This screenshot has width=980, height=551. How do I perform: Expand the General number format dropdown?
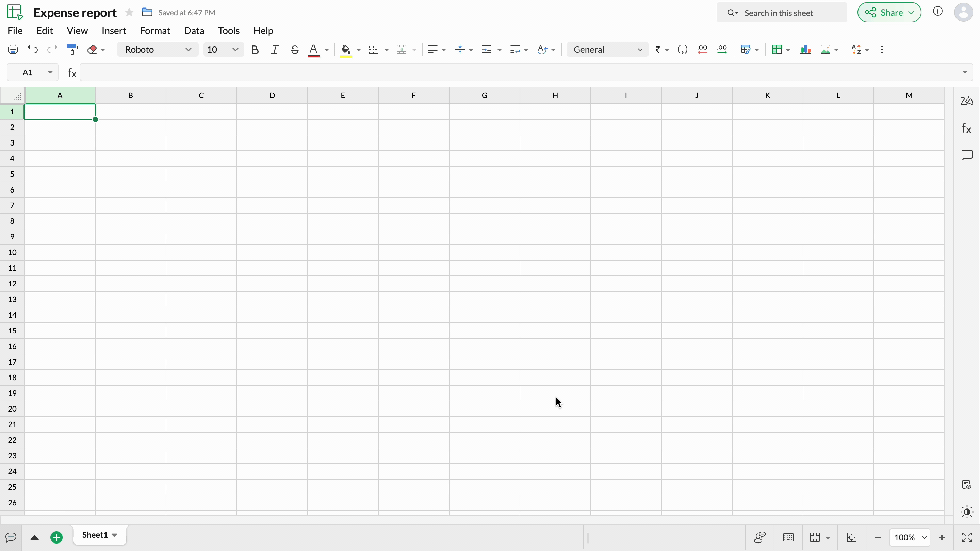(607, 49)
